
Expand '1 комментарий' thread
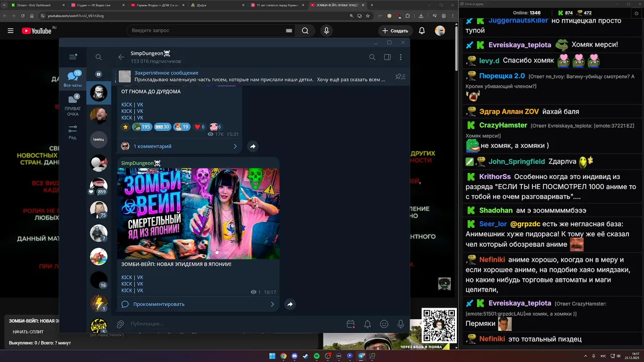[180, 146]
